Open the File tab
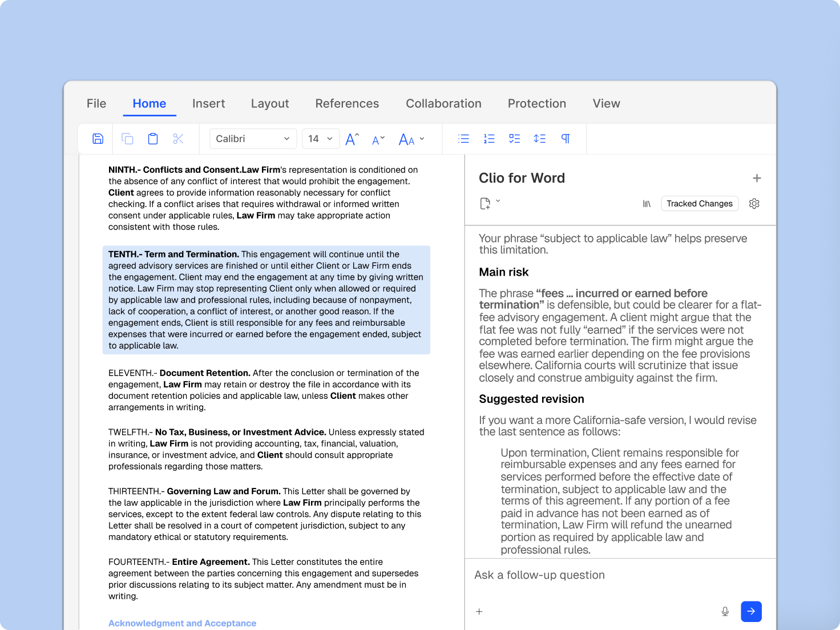 (96, 103)
